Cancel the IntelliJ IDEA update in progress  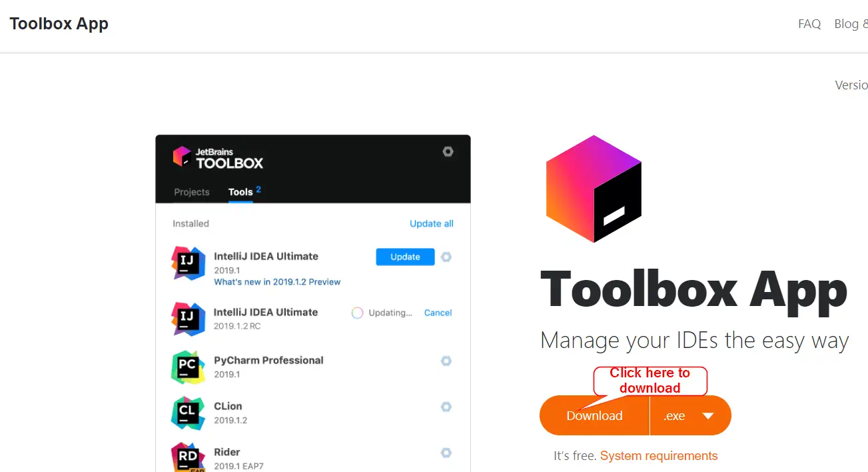438,313
